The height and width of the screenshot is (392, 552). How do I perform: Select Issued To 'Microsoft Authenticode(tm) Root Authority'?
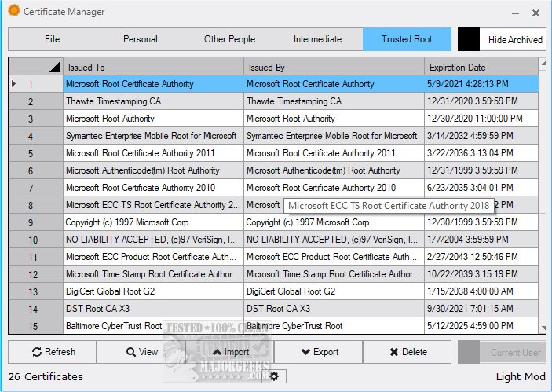(153, 170)
